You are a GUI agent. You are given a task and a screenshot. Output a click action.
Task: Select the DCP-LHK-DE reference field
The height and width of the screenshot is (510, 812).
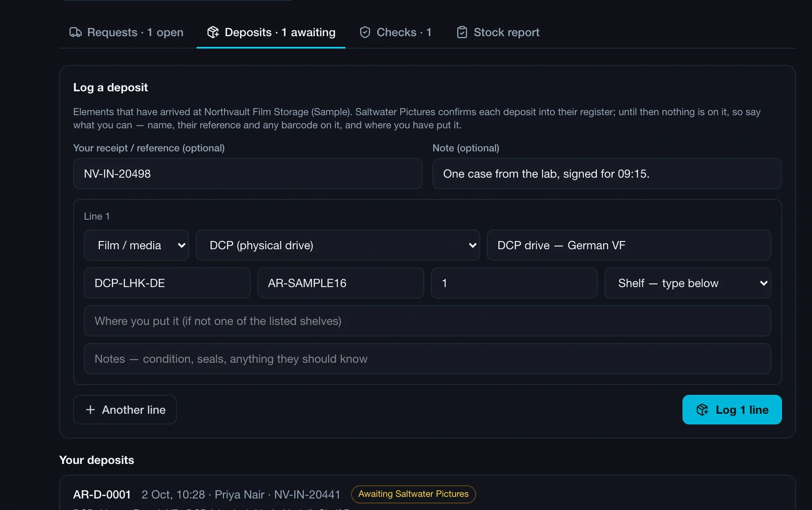click(167, 283)
